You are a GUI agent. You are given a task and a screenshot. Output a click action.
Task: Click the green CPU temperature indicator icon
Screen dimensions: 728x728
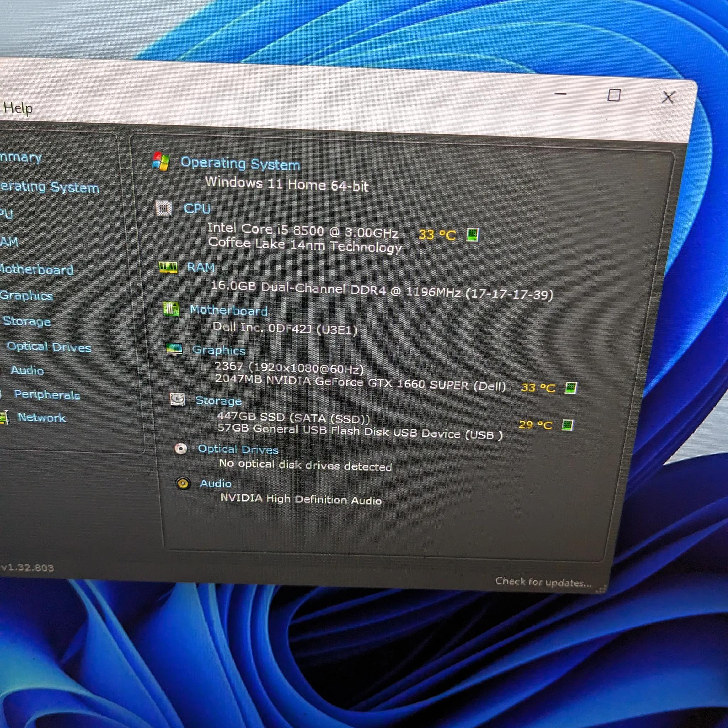[x=472, y=234]
